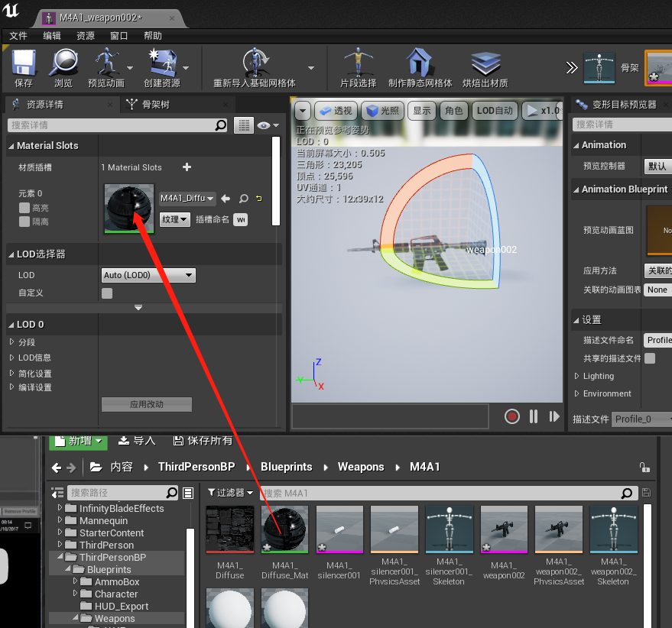Click Apply Changes (应用改动) button
This screenshot has width=672, height=628.
point(147,404)
